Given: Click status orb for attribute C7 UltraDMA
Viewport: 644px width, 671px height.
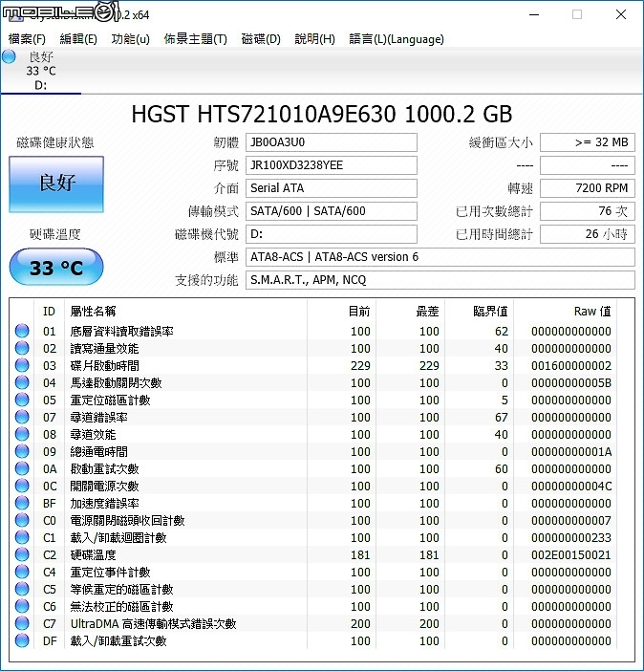Looking at the screenshot, I should pos(22,623).
